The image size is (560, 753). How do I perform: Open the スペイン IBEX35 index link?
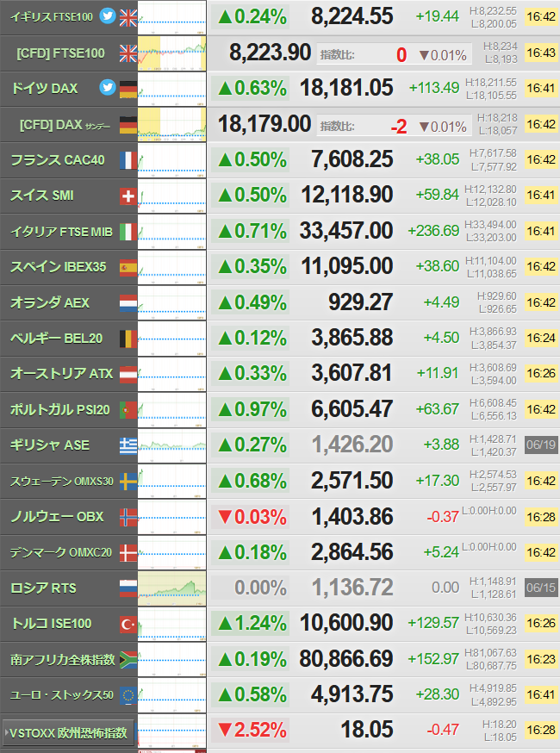[x=58, y=267]
